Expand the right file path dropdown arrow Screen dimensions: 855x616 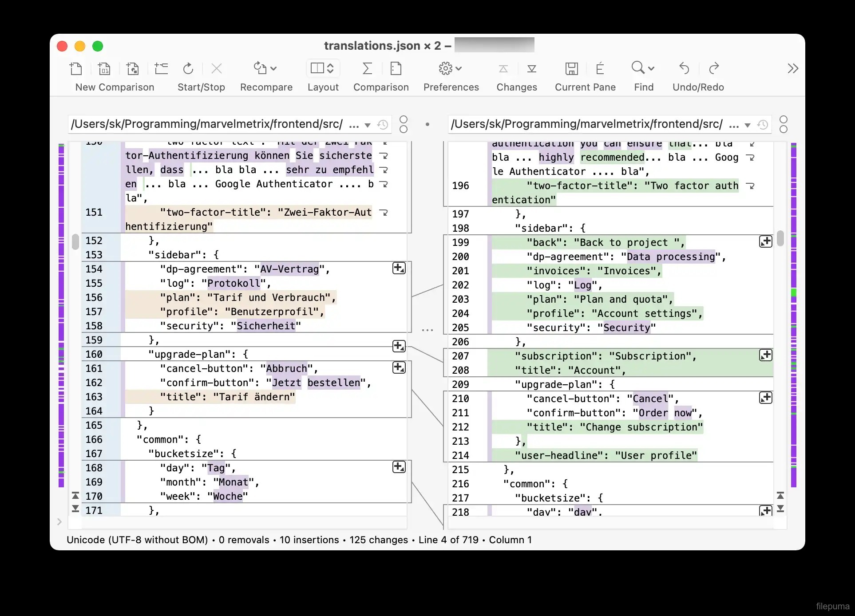coord(748,125)
